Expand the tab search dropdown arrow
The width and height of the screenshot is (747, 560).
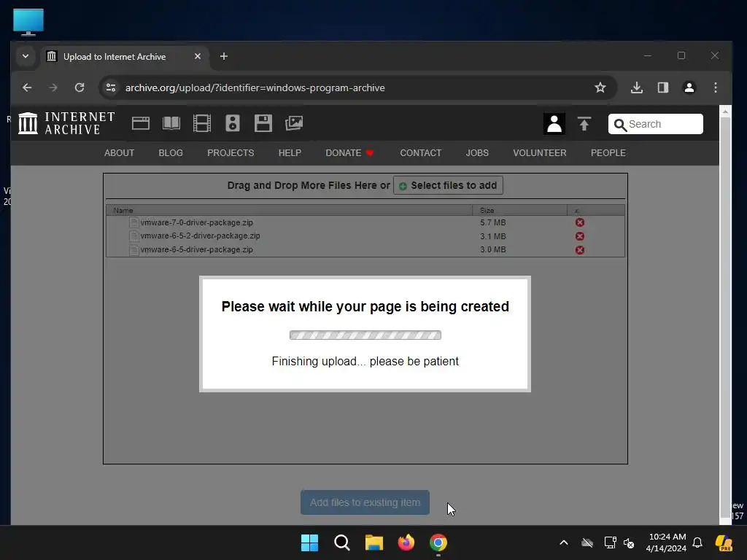pyautogui.click(x=26, y=56)
